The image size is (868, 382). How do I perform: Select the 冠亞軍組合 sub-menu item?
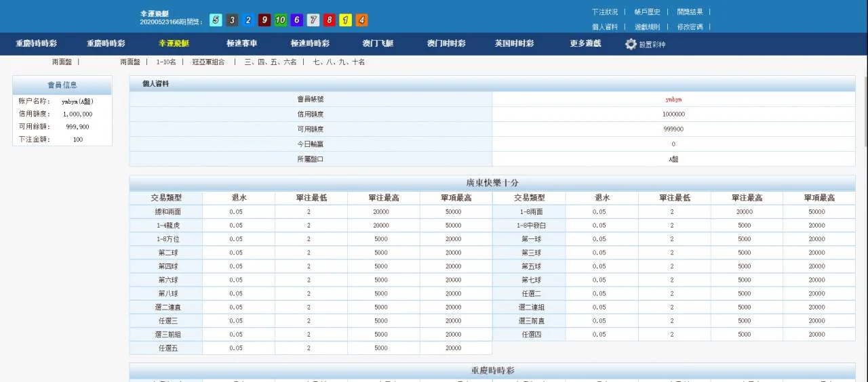208,62
